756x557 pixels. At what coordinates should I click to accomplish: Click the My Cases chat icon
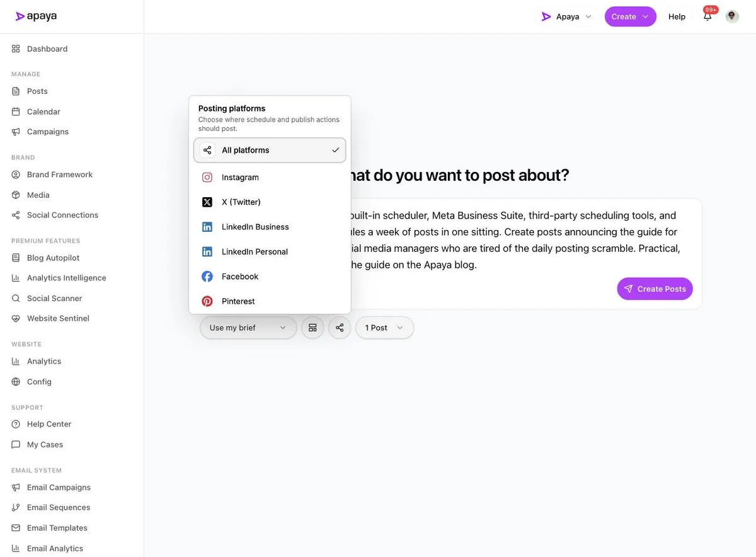(x=16, y=445)
